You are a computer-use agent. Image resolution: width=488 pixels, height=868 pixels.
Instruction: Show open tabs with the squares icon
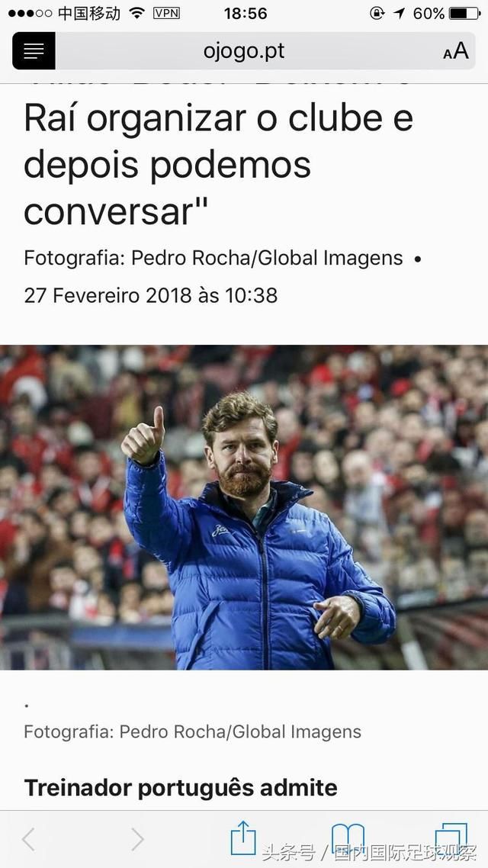pyautogui.click(x=451, y=839)
